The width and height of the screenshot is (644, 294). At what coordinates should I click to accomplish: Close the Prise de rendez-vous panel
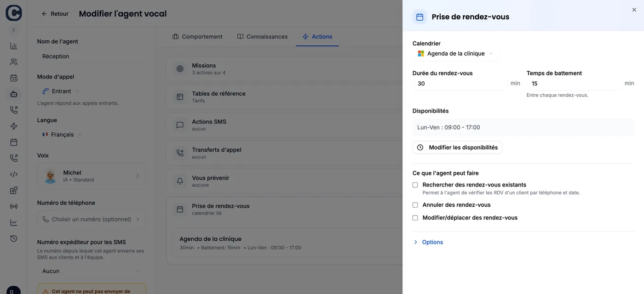[x=634, y=10]
